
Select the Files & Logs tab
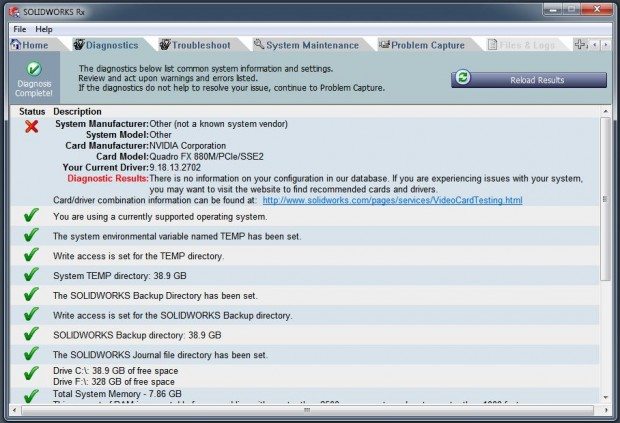523,45
